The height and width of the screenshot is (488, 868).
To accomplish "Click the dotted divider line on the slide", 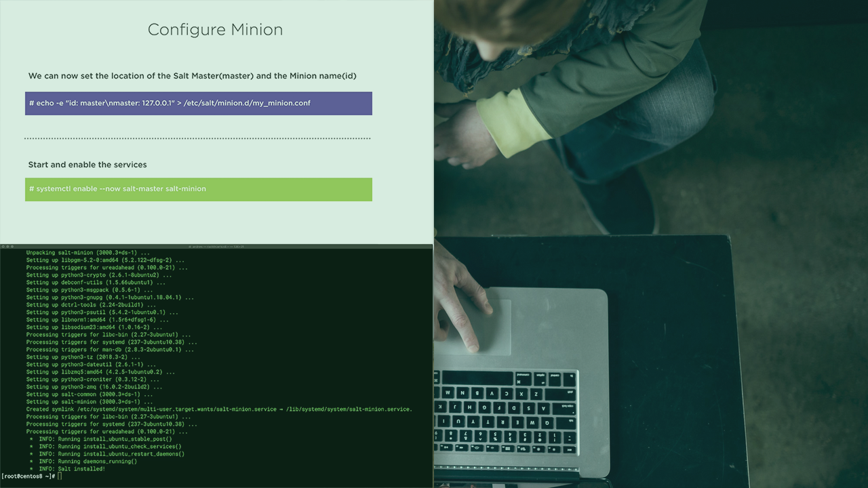I will point(197,138).
